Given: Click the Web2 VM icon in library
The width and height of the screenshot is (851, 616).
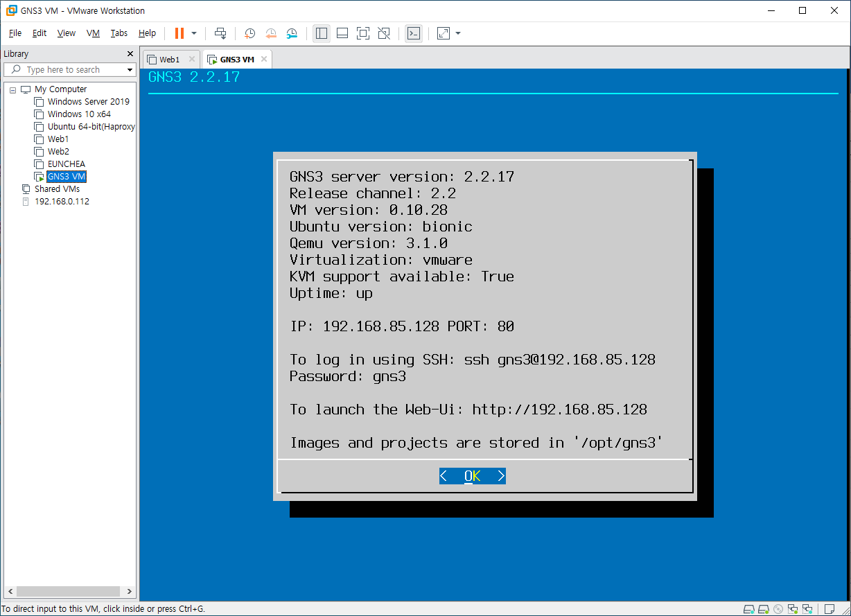Looking at the screenshot, I should (x=39, y=152).
